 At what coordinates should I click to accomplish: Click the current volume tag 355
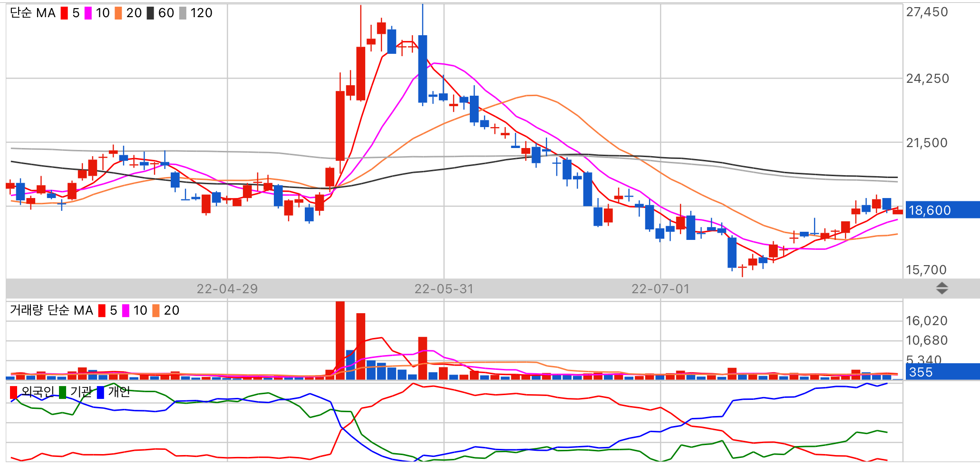[942, 372]
